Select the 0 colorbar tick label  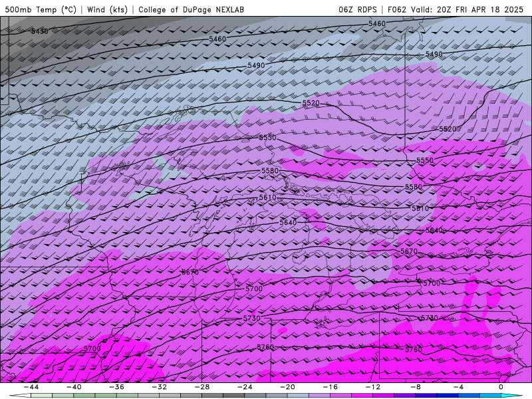click(501, 387)
